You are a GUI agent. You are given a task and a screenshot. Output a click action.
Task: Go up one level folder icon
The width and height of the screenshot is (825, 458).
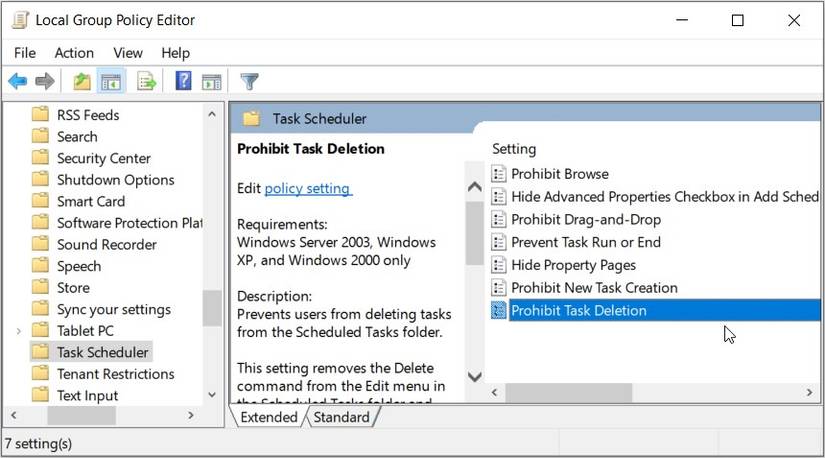82,82
